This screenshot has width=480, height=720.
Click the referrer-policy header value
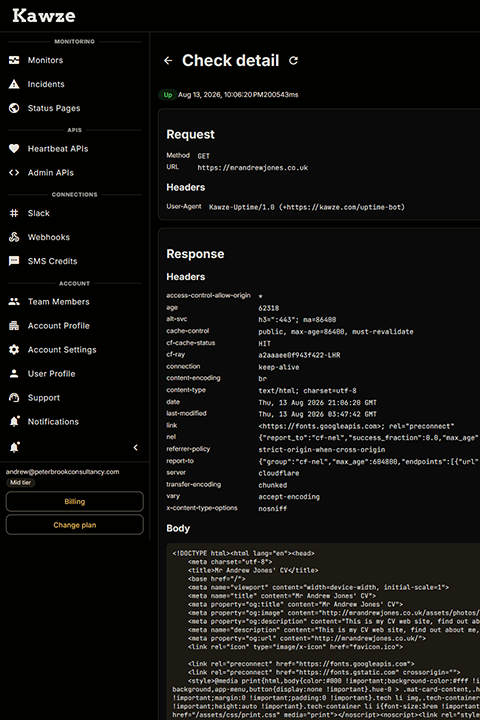(x=322, y=450)
